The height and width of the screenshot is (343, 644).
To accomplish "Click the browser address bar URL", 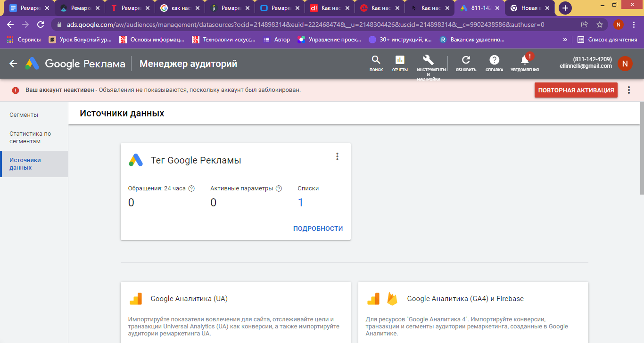I will tap(302, 24).
